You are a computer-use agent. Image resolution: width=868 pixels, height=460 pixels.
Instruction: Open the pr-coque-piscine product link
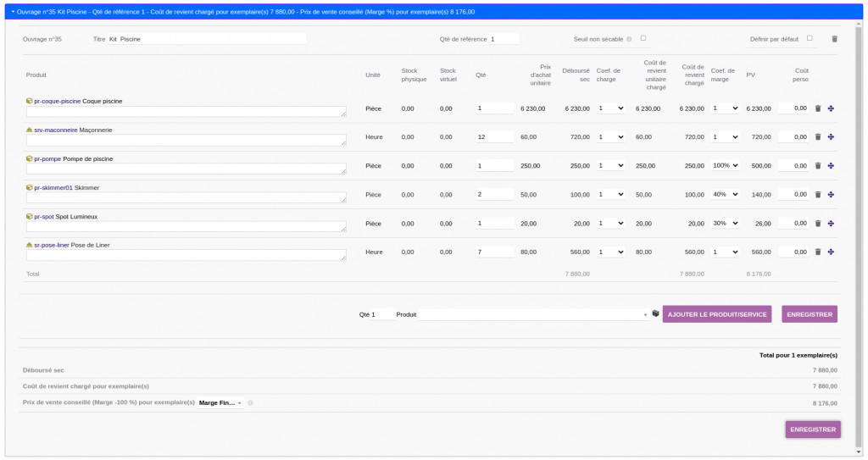(x=57, y=101)
